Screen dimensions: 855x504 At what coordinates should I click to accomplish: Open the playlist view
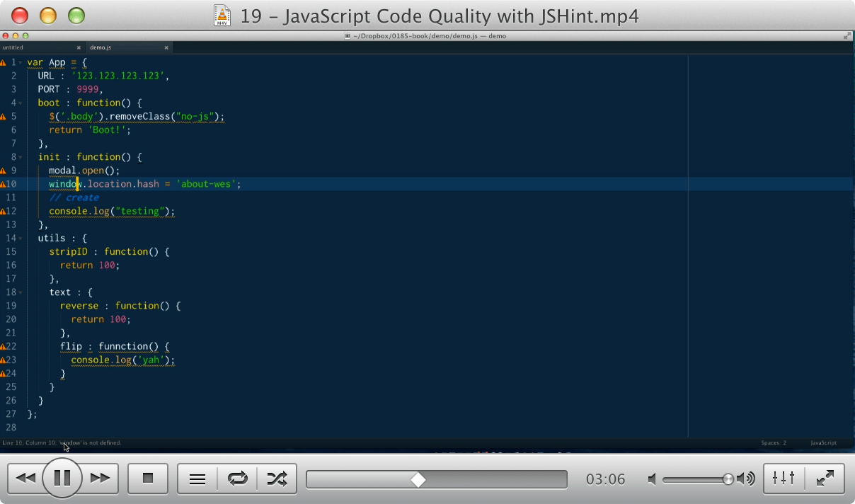(197, 479)
